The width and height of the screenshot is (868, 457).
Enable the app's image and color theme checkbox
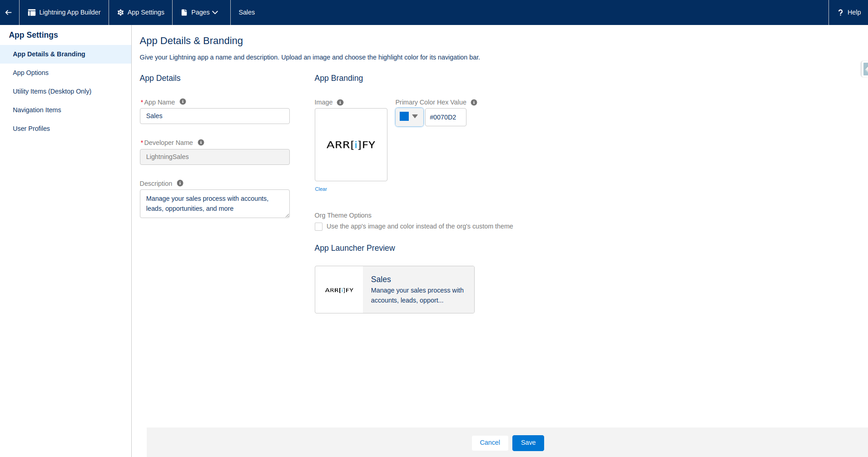(x=318, y=226)
